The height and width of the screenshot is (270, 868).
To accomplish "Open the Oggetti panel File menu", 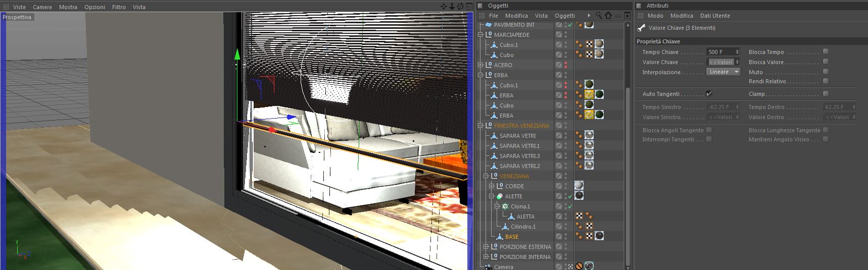I will click(x=494, y=16).
